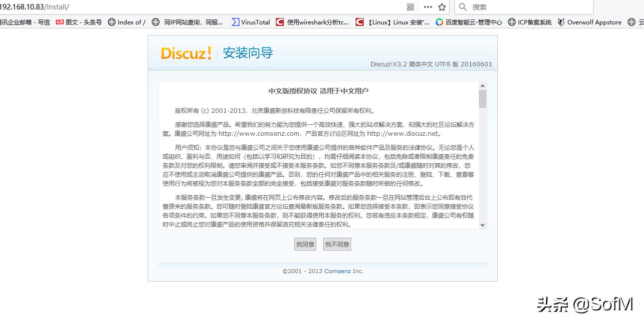Click the ICP备案系统 globe icon
644x323 pixels.
pyautogui.click(x=512, y=22)
